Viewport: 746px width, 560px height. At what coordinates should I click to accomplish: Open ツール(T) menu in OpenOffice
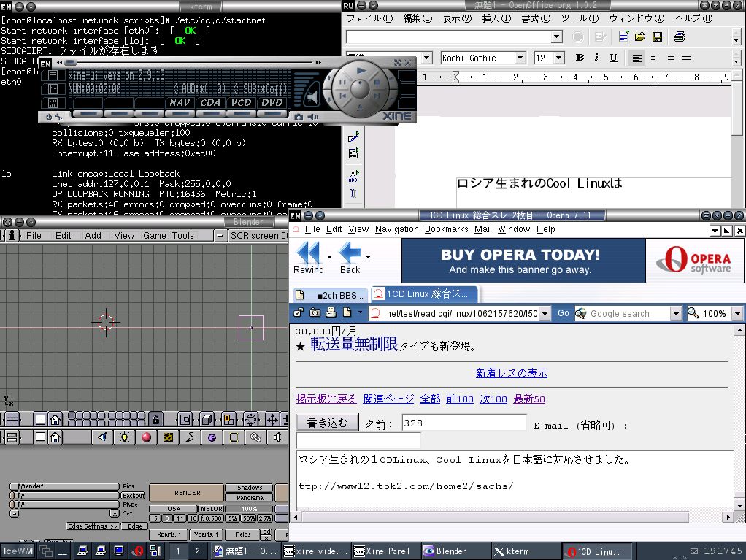580,18
